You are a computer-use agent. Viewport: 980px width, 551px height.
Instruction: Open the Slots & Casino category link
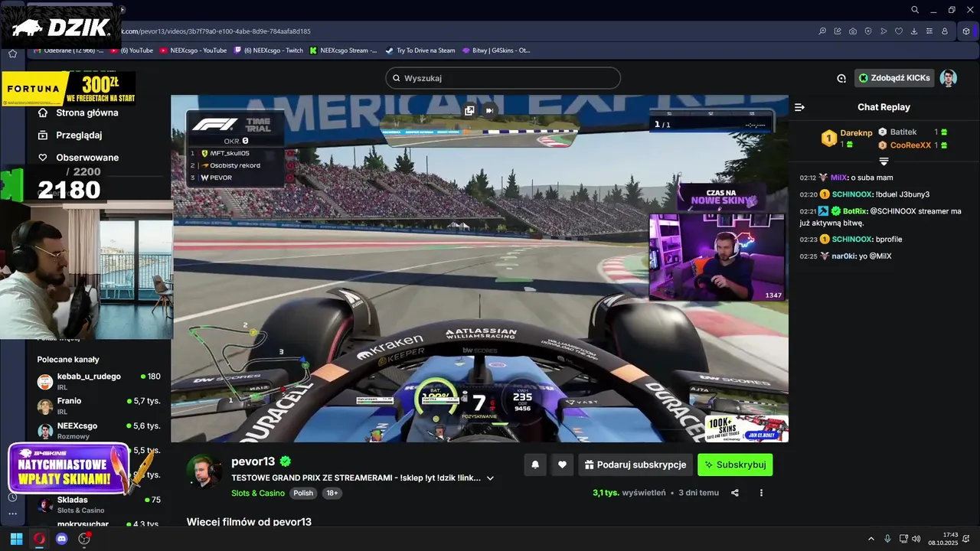pyautogui.click(x=258, y=494)
